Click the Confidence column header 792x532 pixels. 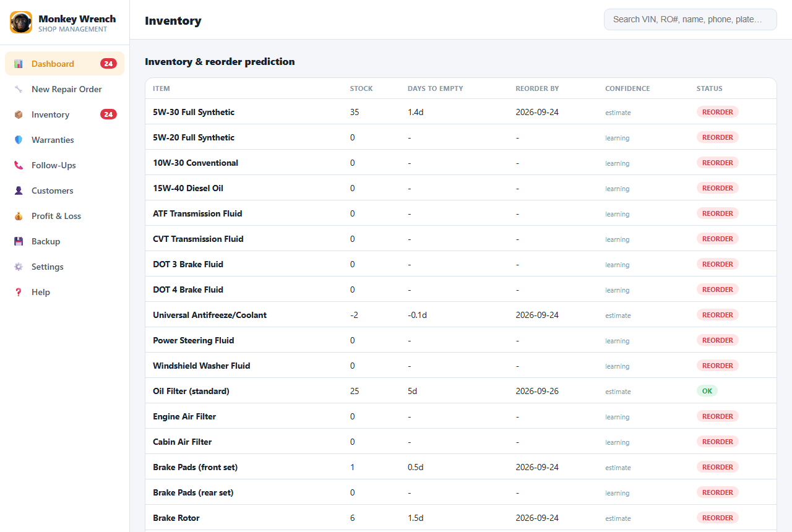pos(627,88)
